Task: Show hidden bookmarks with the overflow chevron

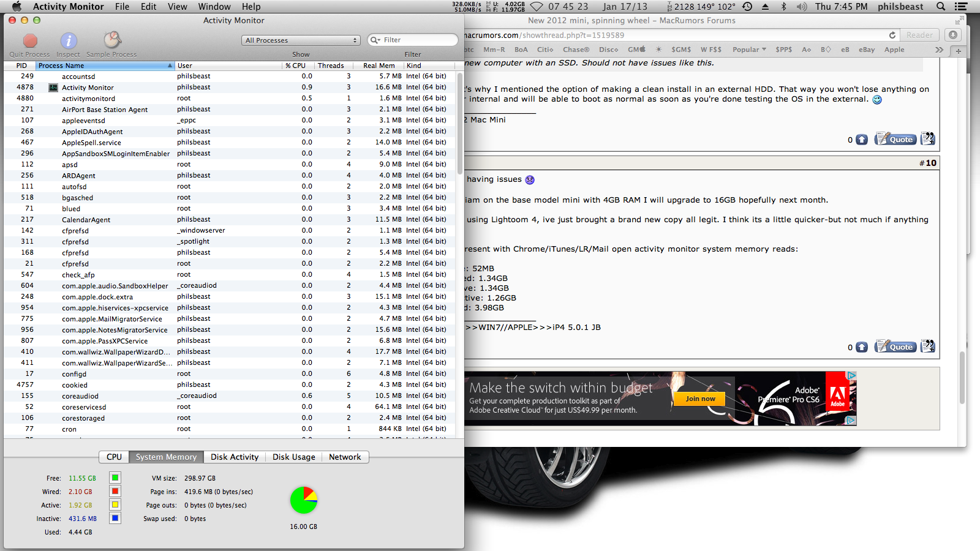Action: tap(939, 50)
